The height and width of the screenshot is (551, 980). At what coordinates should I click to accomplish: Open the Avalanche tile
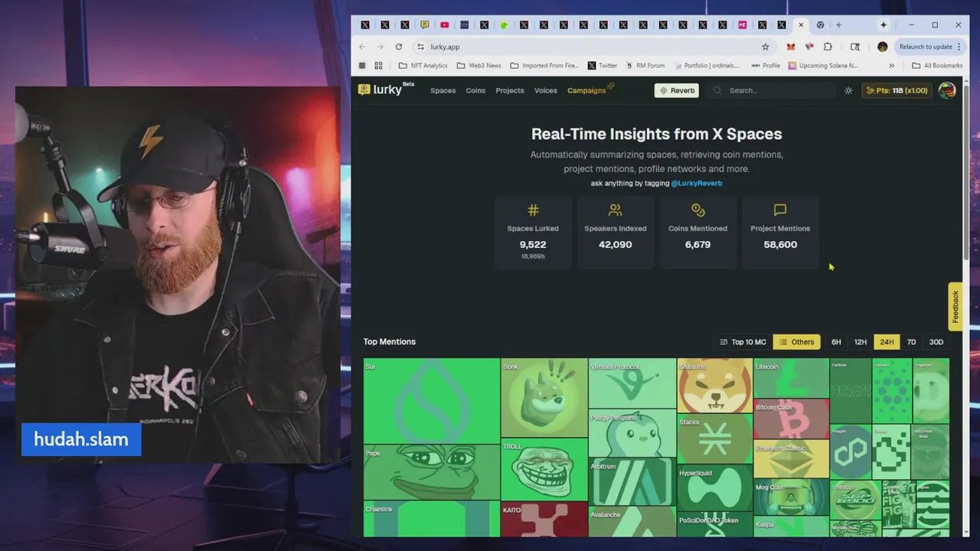coord(632,522)
